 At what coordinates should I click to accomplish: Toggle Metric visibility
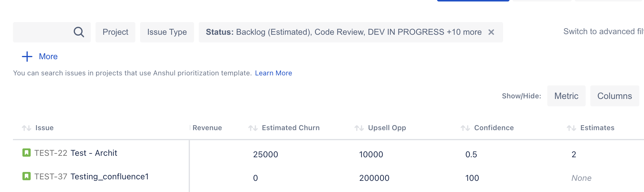click(566, 96)
